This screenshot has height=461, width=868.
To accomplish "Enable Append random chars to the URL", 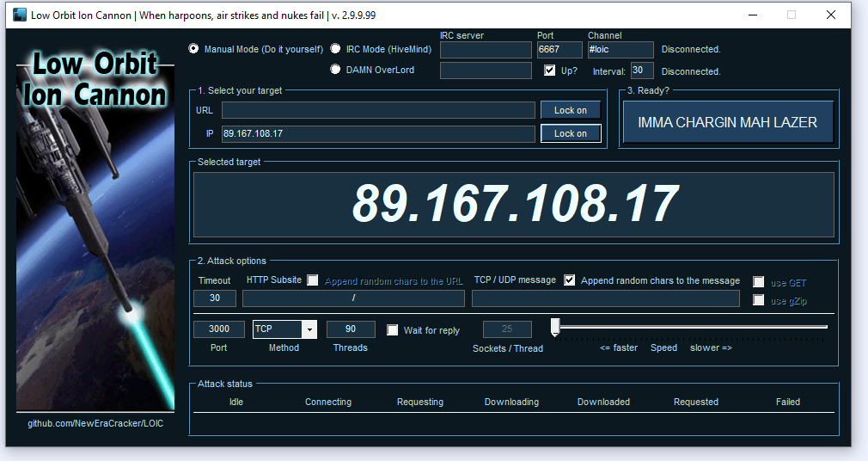I will click(313, 280).
